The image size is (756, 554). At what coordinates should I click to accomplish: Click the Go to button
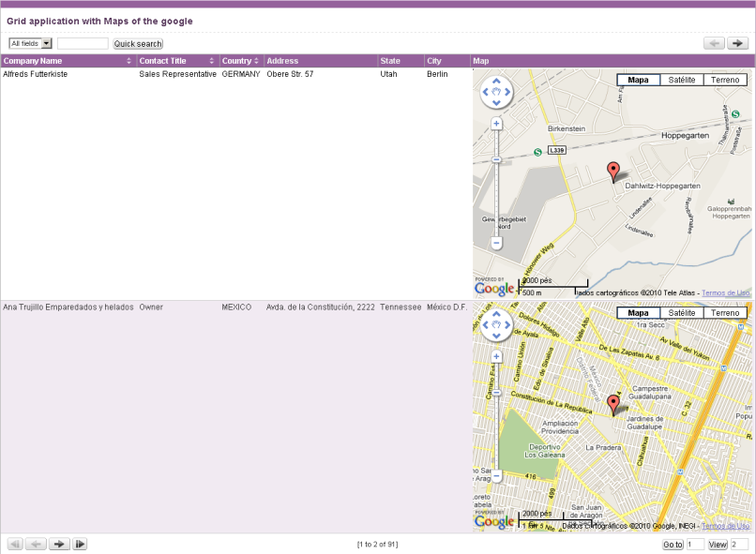click(673, 545)
